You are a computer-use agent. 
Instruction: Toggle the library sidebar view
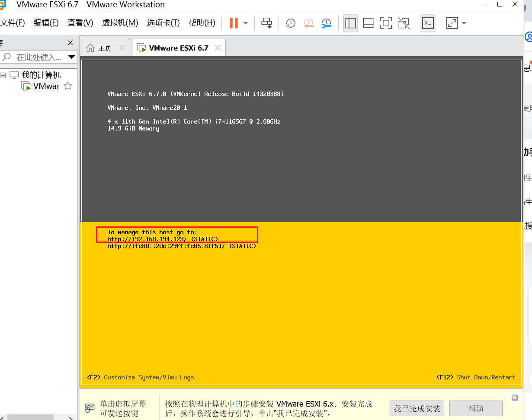[350, 23]
